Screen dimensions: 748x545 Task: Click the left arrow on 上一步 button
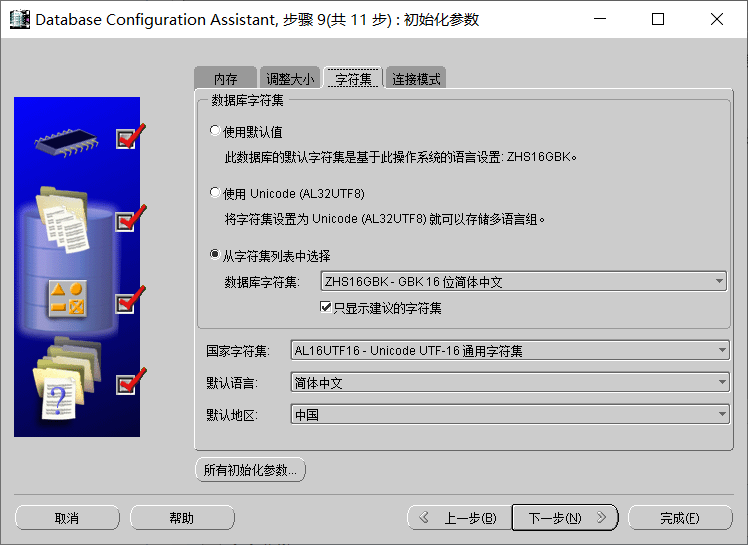coord(424,518)
